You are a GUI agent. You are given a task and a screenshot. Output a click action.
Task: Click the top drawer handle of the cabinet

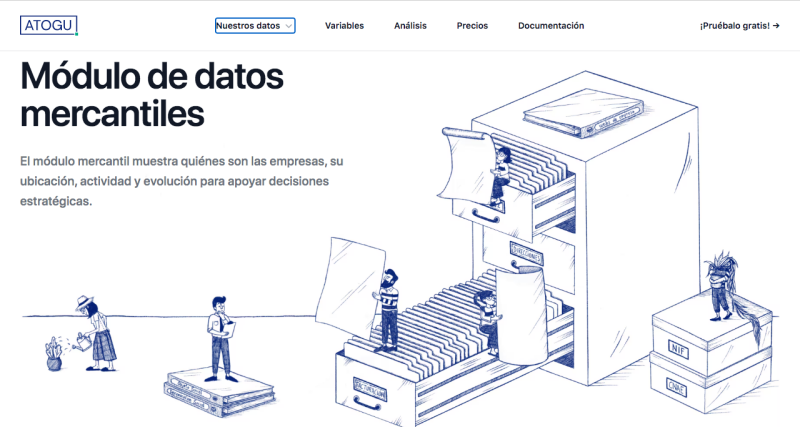pyautogui.click(x=485, y=215)
